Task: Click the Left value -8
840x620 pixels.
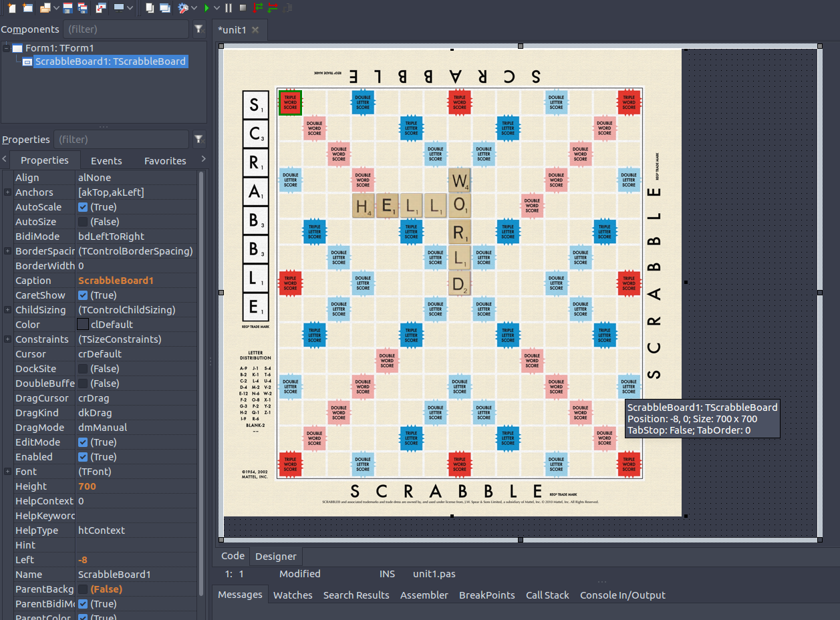Action: [82, 560]
